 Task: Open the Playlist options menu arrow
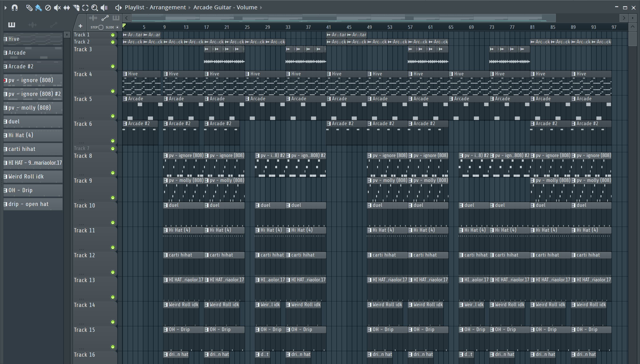(x=6, y=8)
